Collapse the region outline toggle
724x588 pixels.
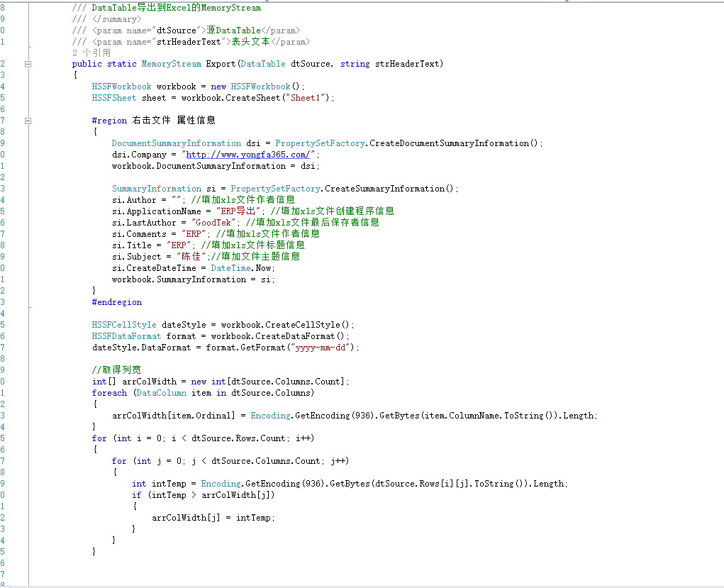28,121
